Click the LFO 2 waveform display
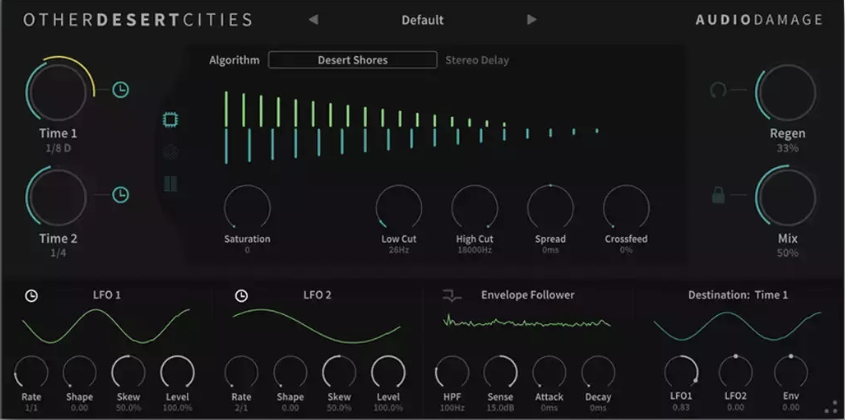 (317, 326)
